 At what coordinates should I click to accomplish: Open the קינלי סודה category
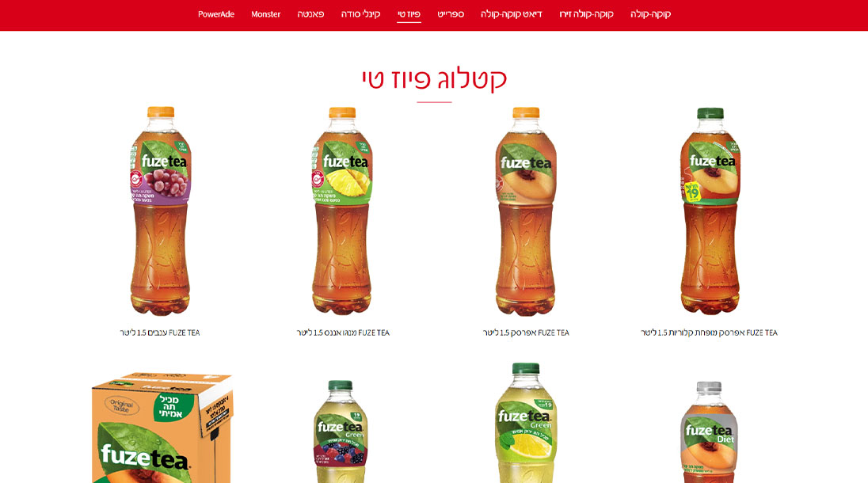tap(360, 14)
